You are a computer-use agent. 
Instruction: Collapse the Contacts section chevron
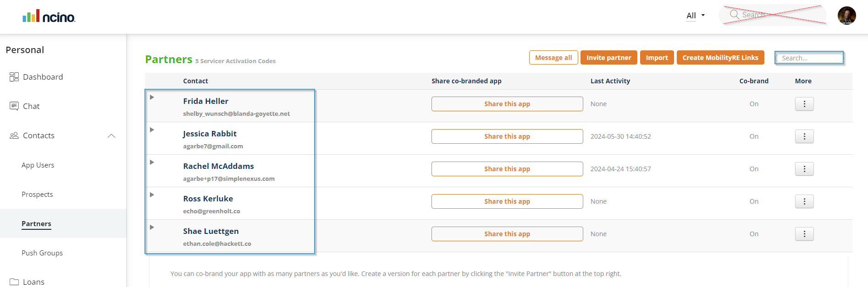point(111,136)
